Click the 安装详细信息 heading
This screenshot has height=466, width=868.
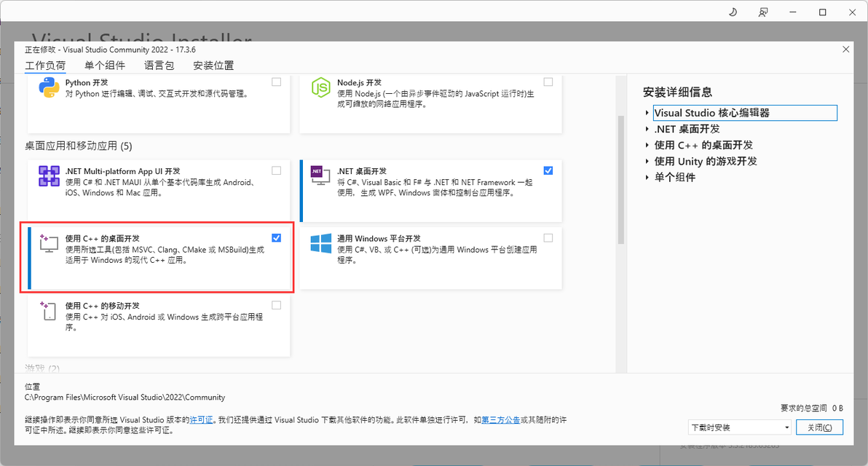tap(677, 92)
